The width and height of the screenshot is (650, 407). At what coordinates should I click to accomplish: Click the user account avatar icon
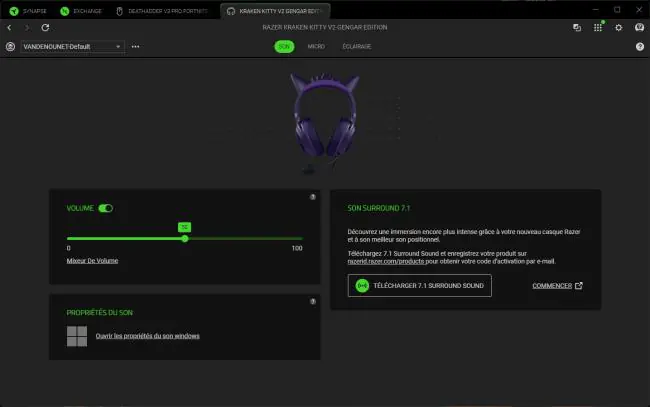click(639, 27)
